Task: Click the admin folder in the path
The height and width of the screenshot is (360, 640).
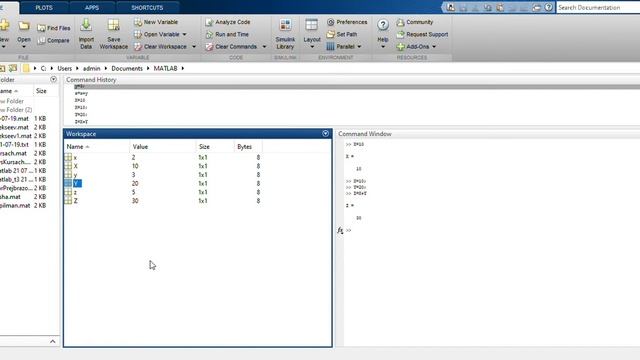Action: click(x=91, y=68)
